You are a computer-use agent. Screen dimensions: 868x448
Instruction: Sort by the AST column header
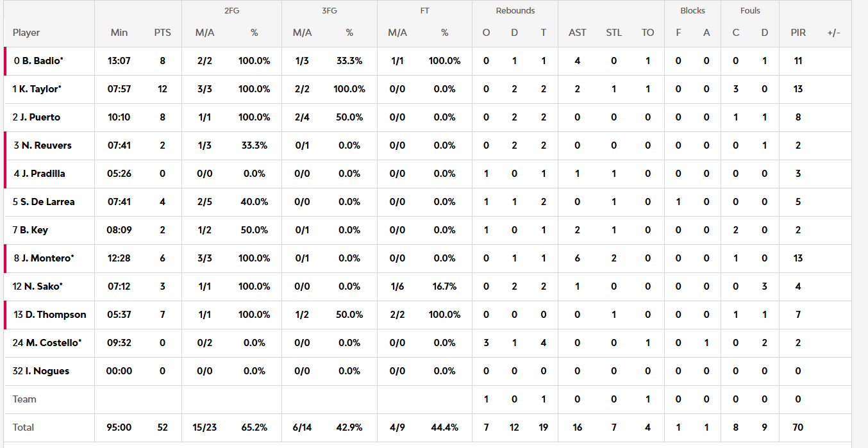click(577, 33)
